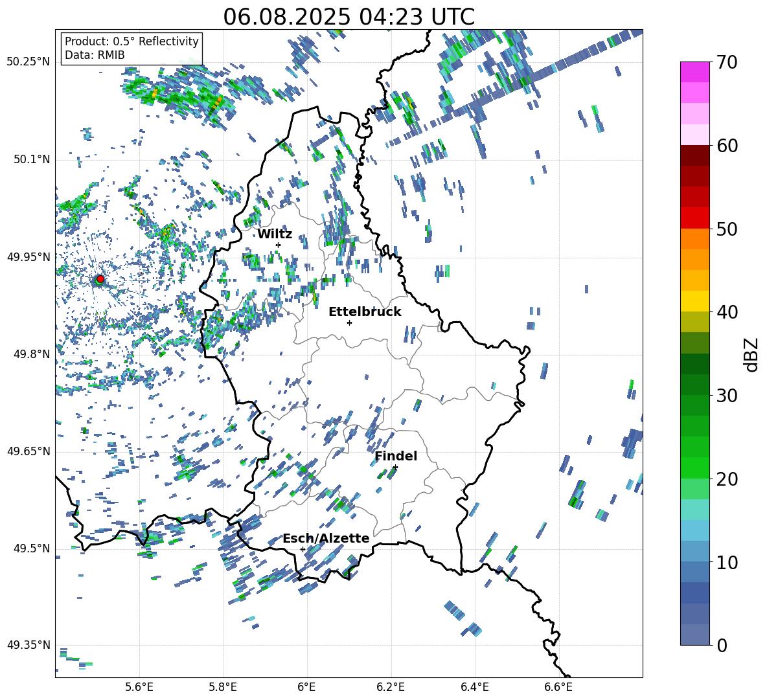The height and width of the screenshot is (700, 767).
Task: Click the 49.95°N latitude label
Action: pyautogui.click(x=29, y=256)
